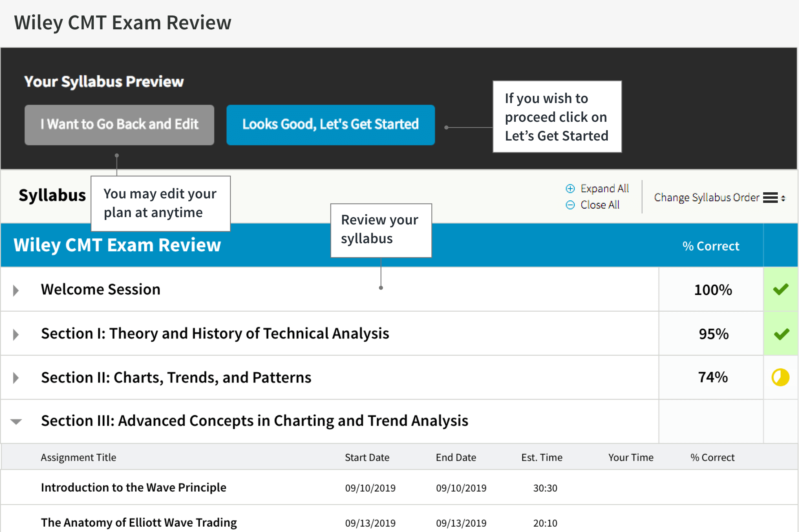The height and width of the screenshot is (532, 799).
Task: Open the Welcome Session section
Action: click(101, 289)
